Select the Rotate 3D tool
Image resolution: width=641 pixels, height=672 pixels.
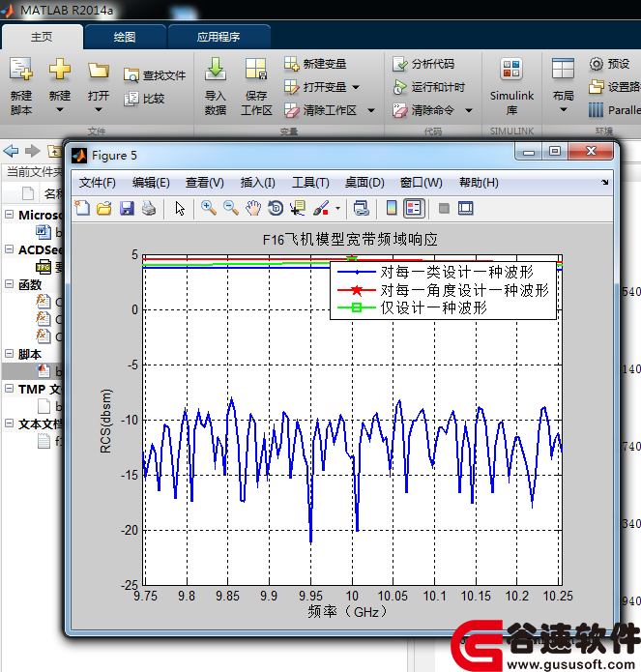click(x=276, y=208)
